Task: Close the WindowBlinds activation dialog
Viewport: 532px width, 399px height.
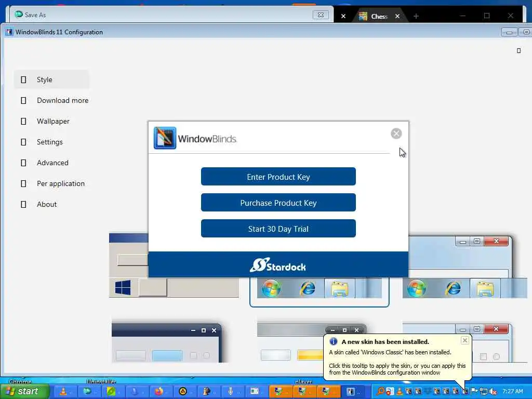Action: (396, 134)
